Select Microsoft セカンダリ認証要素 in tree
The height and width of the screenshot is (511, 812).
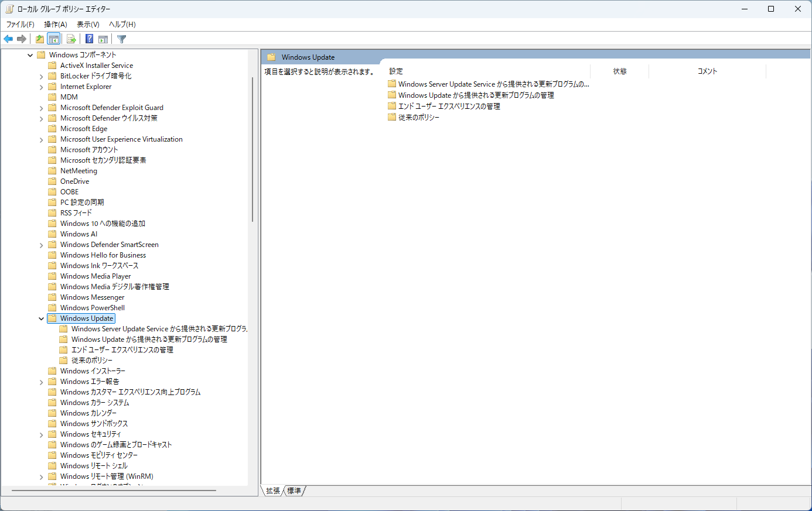tap(103, 160)
